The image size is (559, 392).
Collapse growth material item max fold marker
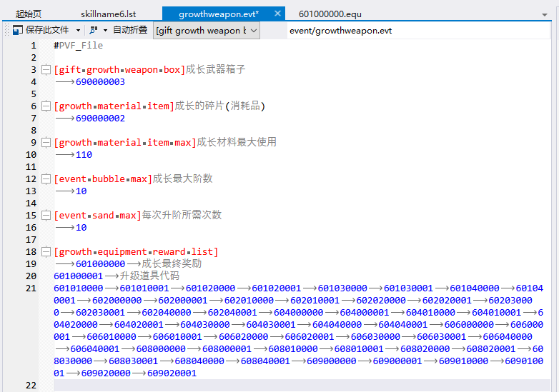[x=46, y=143]
